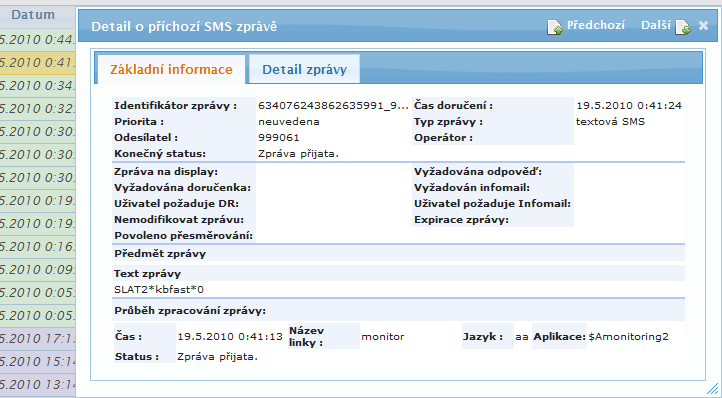
Task: Select the message identifier value 63407624386263599
Action: tap(333, 106)
